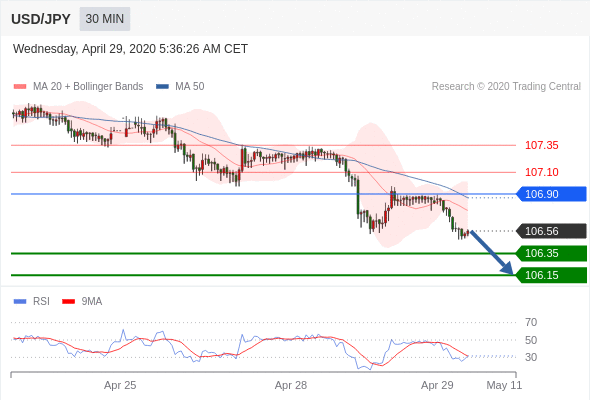The height and width of the screenshot is (400, 590).
Task: Click the red 9MA legend swatch
Action: click(x=68, y=301)
